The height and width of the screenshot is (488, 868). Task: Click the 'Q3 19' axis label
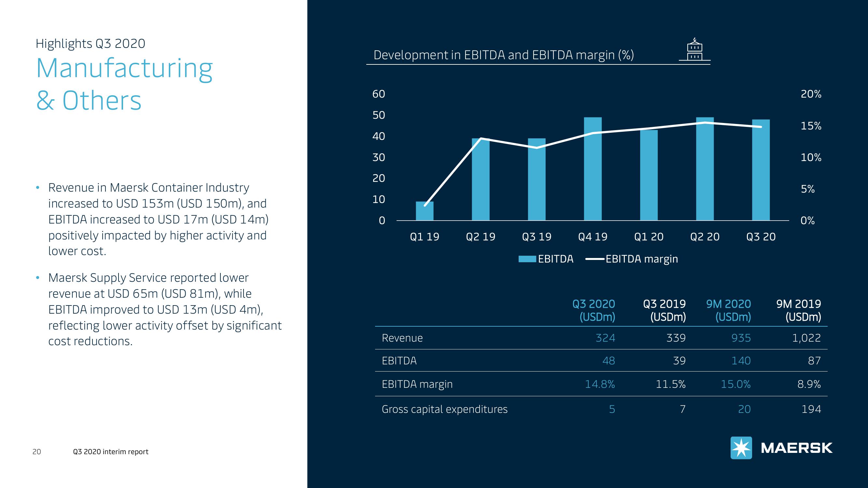[537, 237]
